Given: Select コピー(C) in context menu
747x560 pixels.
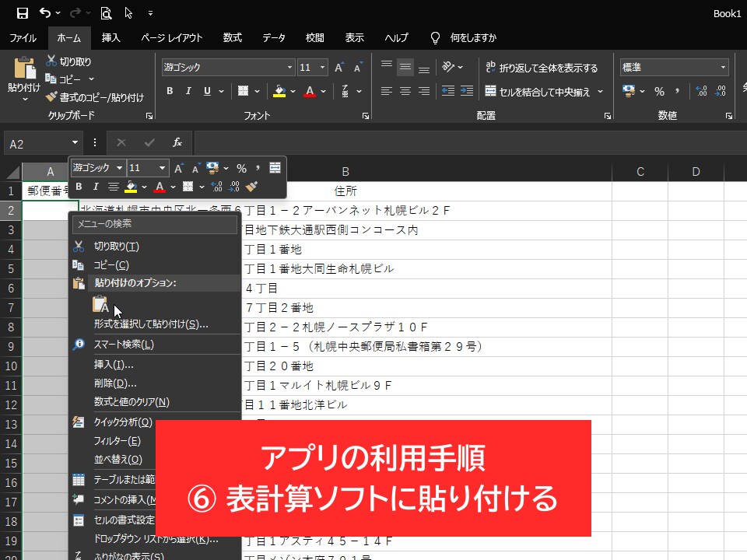Looking at the screenshot, I should (x=156, y=264).
